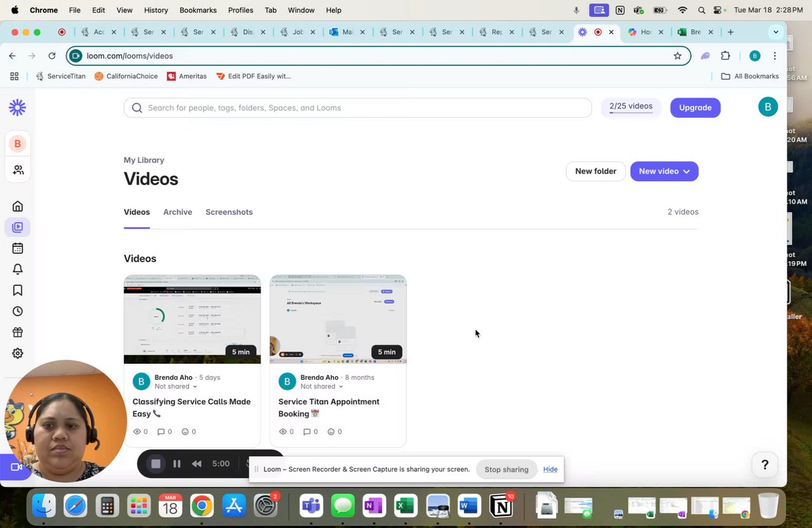Switch to the Screenshots tab
This screenshot has width=812, height=528.
[229, 212]
